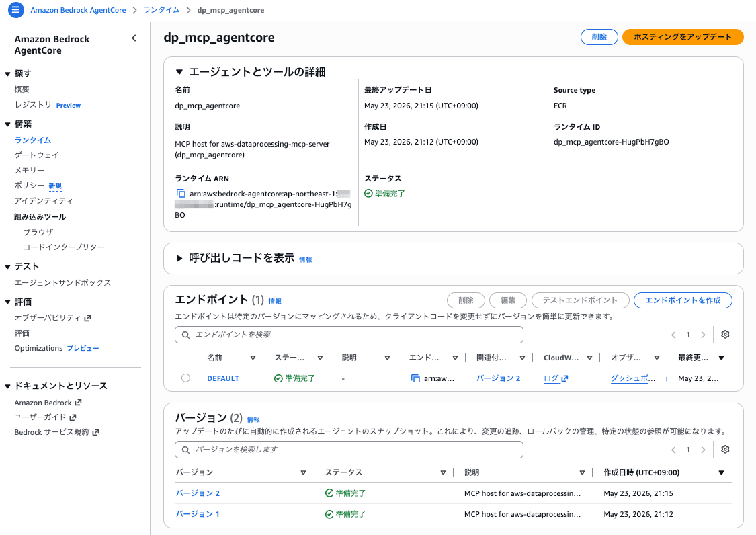Open バージョン 1 in versions table
Viewport: 756px width, 535px height.
coord(198,514)
